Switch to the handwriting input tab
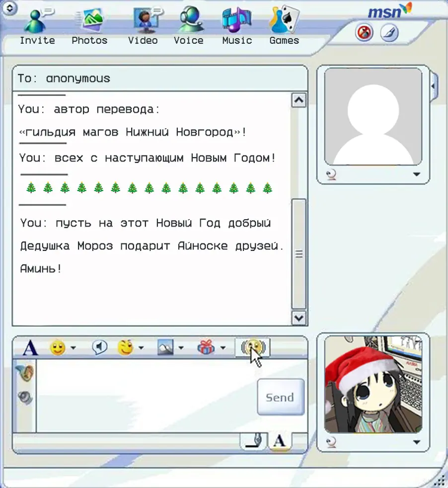Viewport: 448px width, 488px height. pos(254,440)
